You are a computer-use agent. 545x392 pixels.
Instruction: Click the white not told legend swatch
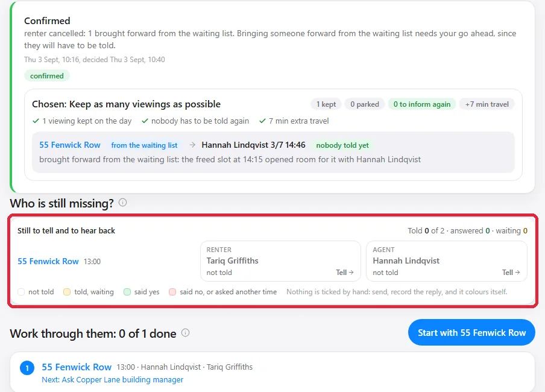click(x=21, y=292)
